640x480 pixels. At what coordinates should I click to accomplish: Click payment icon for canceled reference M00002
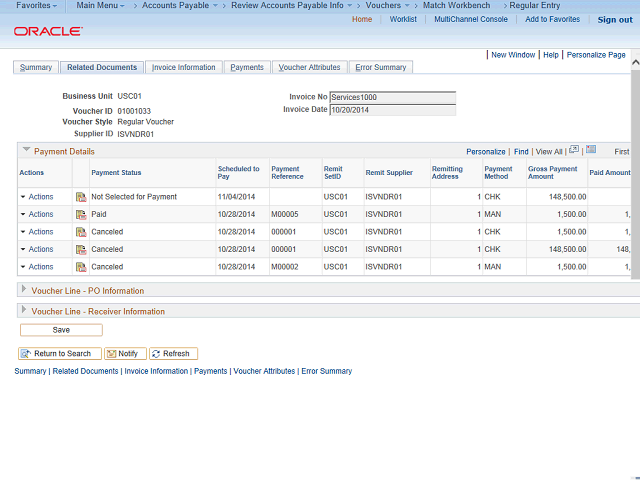pyautogui.click(x=80, y=267)
